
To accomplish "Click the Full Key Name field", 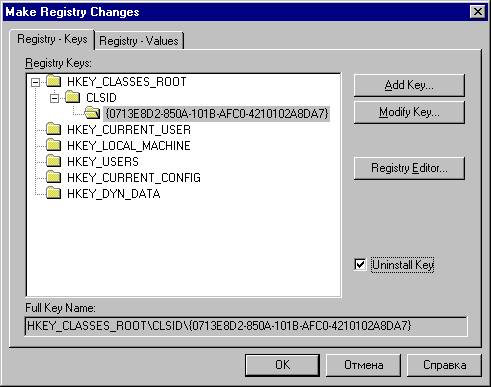I will click(x=246, y=326).
